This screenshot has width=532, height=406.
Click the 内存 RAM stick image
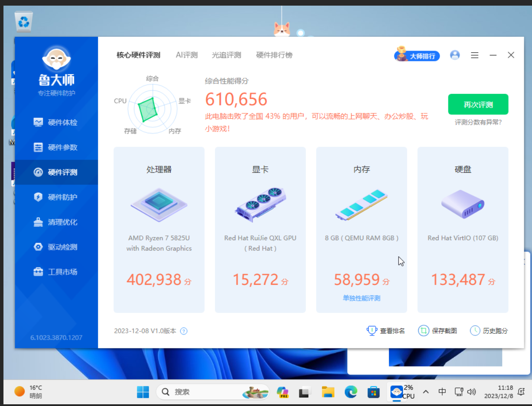pos(361,205)
